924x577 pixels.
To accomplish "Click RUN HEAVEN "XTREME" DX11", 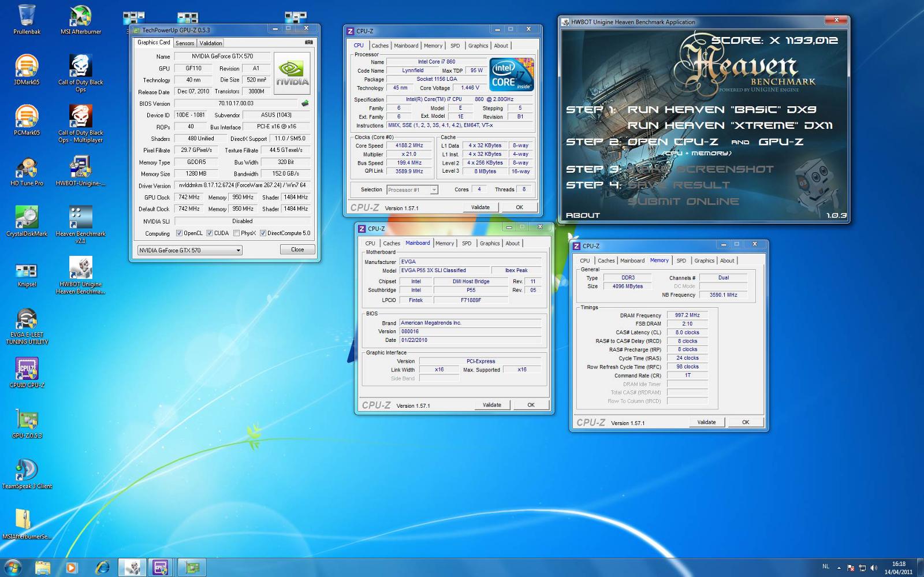I will point(730,125).
